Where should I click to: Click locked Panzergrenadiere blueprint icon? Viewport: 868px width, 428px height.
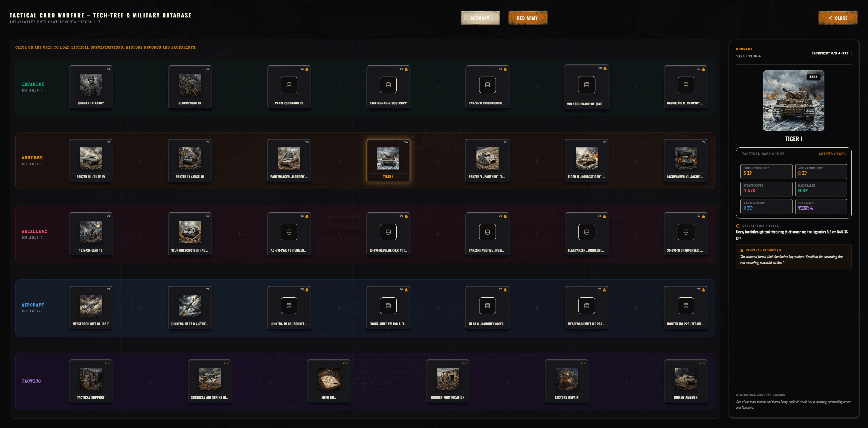pyautogui.click(x=289, y=85)
